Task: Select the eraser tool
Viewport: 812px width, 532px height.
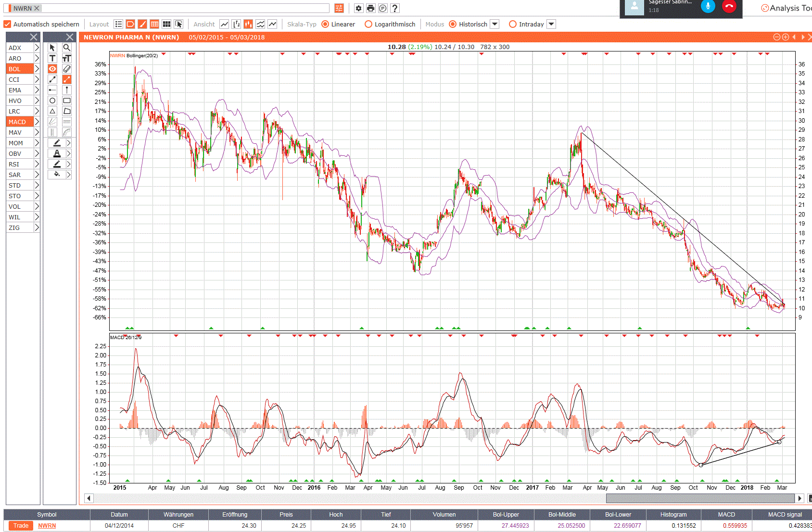Action: pos(67,69)
